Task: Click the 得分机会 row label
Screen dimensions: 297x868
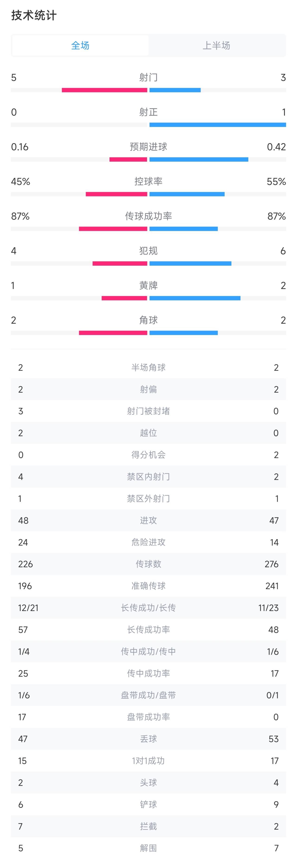Action: coord(148,455)
